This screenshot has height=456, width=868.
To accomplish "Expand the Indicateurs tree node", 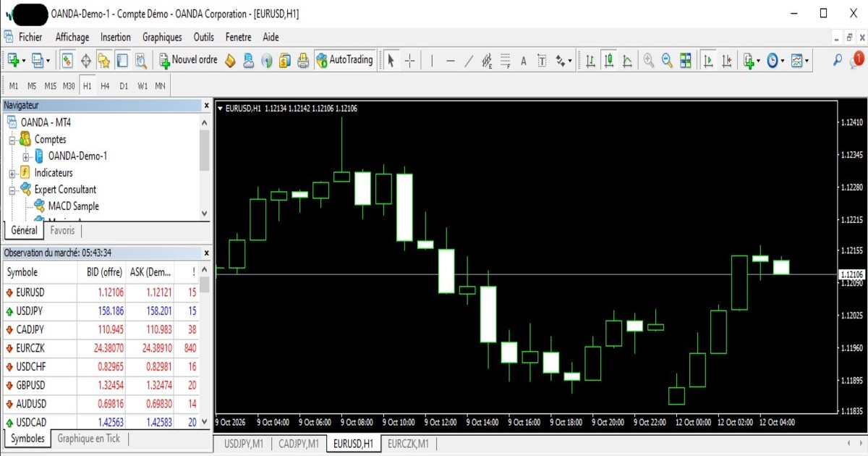I will click(12, 174).
